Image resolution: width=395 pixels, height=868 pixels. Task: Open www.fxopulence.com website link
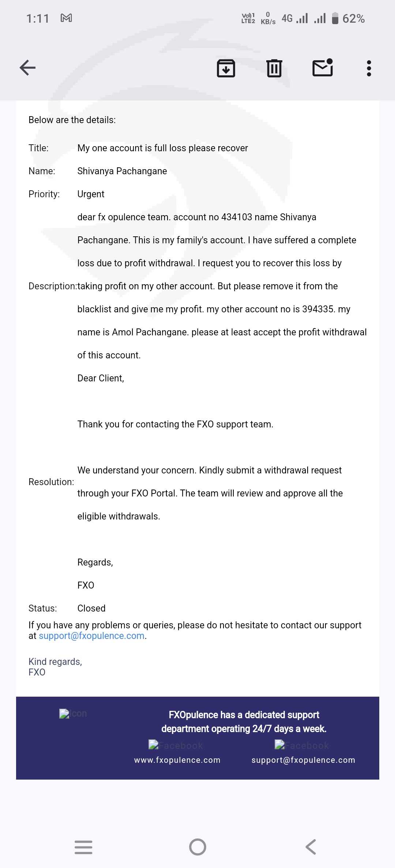tap(177, 760)
